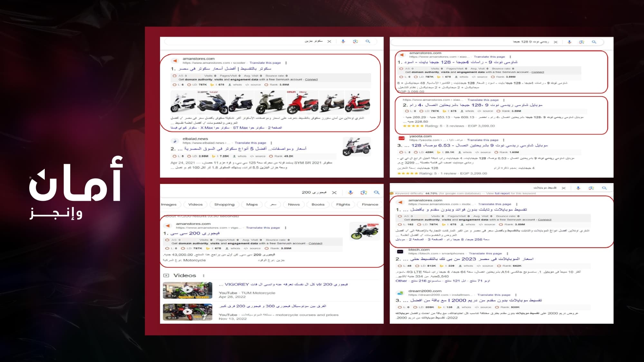Open Lens search in the Redmi Note 9 panel
644x362 pixels.
tap(582, 42)
